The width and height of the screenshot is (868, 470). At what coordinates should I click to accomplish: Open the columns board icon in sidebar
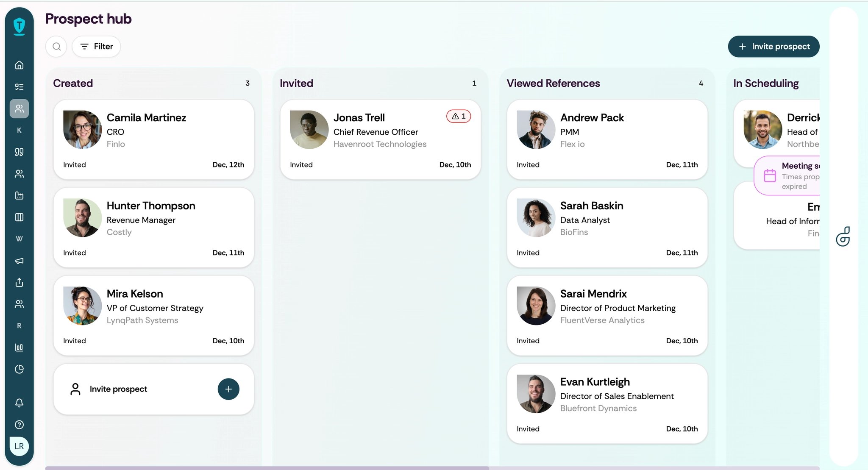[19, 217]
